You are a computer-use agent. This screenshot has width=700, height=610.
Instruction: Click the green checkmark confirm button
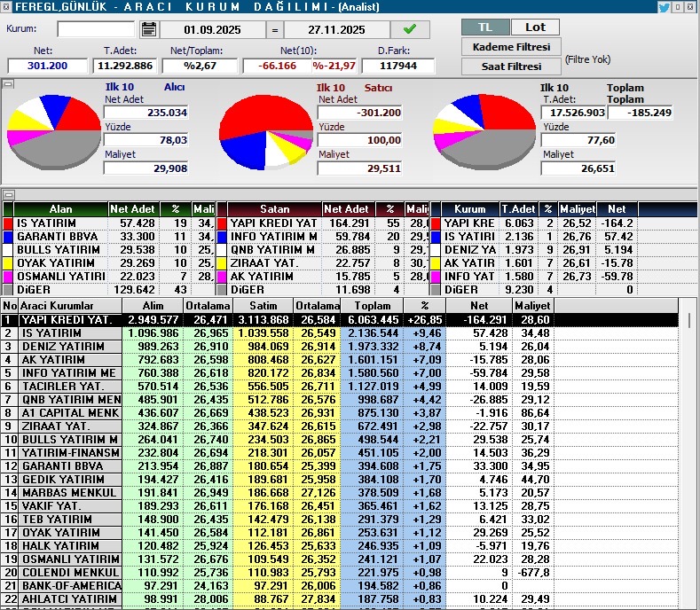[410, 29]
